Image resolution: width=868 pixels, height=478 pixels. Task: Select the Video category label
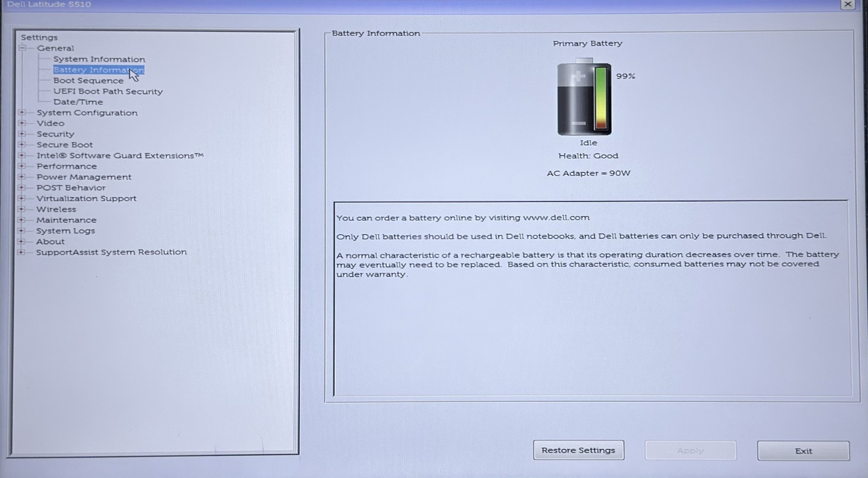pyautogui.click(x=50, y=123)
